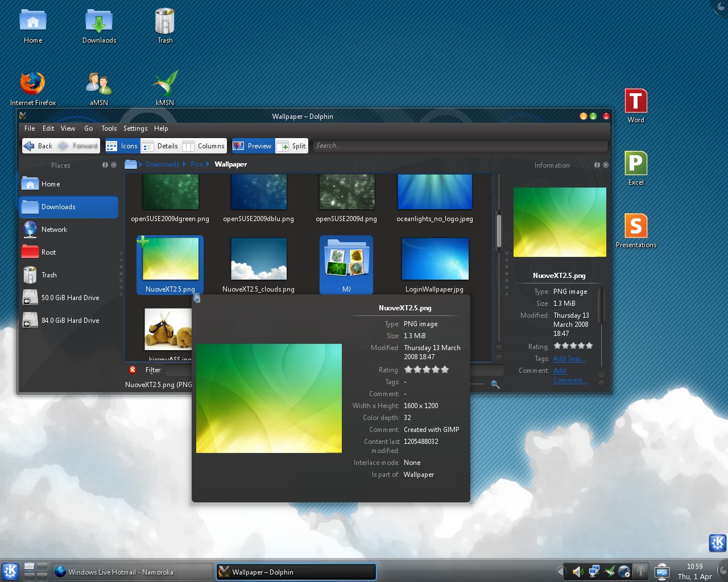728x582 pixels.
Task: Select Root in Places panel
Action: pos(68,252)
